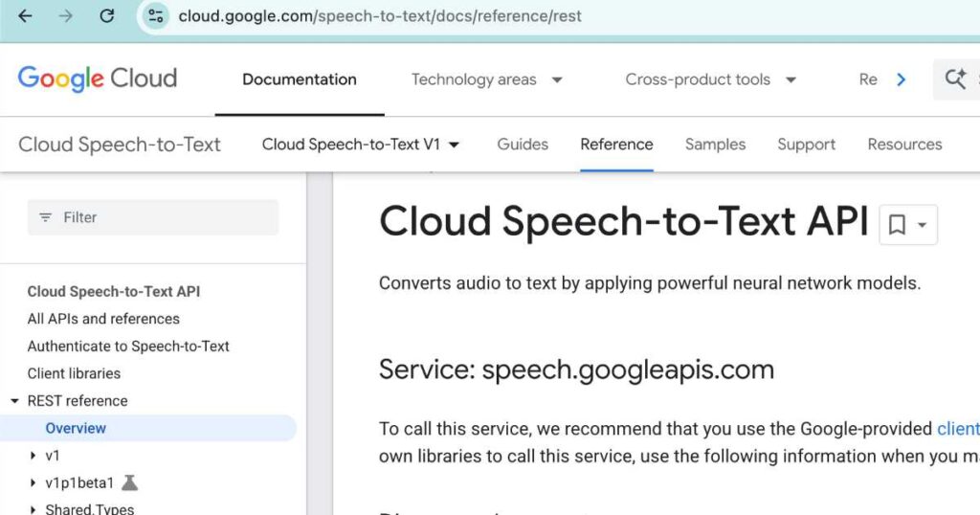Switch to the Guides tab
Screen dimensions: 980x515
click(x=523, y=145)
